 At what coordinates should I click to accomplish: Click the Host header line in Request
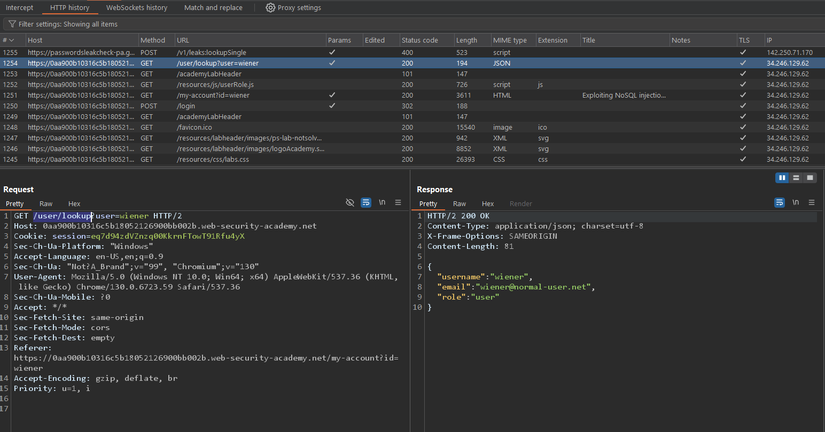click(165, 226)
